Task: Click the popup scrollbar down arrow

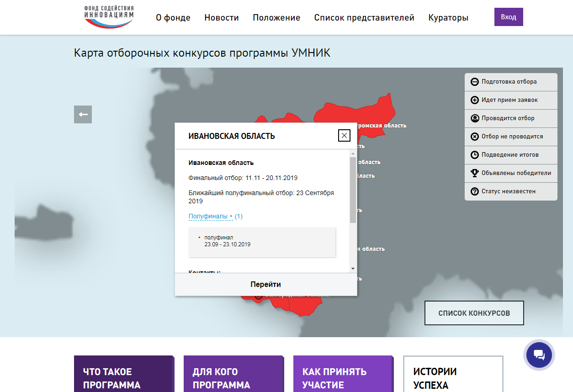Action: pos(353,269)
